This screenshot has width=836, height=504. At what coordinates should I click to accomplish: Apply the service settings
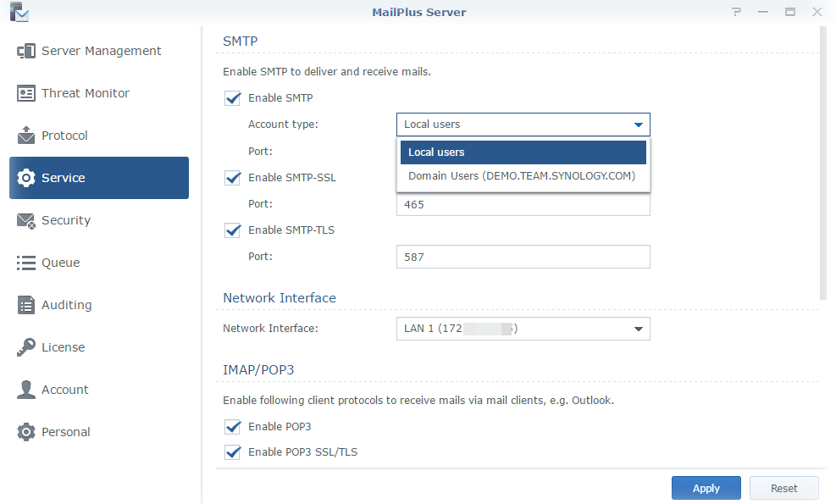click(706, 488)
